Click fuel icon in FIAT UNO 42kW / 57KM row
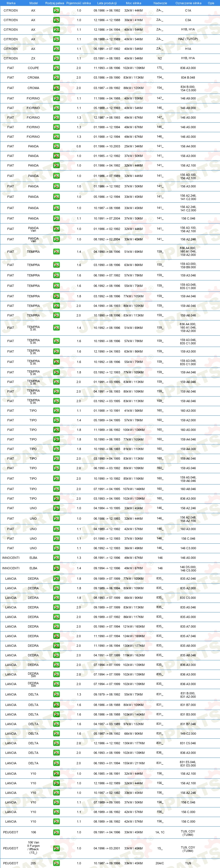Image resolution: width=220 pixels, height=868 pixels. [56, 529]
